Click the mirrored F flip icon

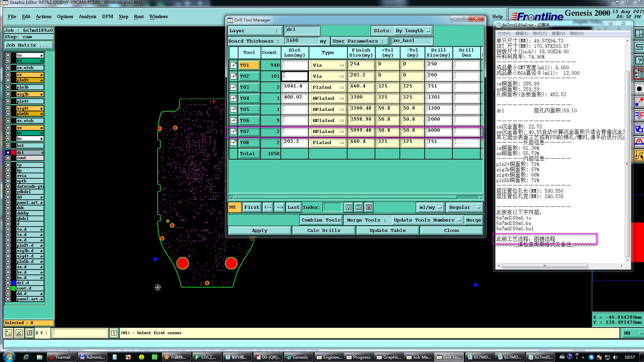[639, 115]
